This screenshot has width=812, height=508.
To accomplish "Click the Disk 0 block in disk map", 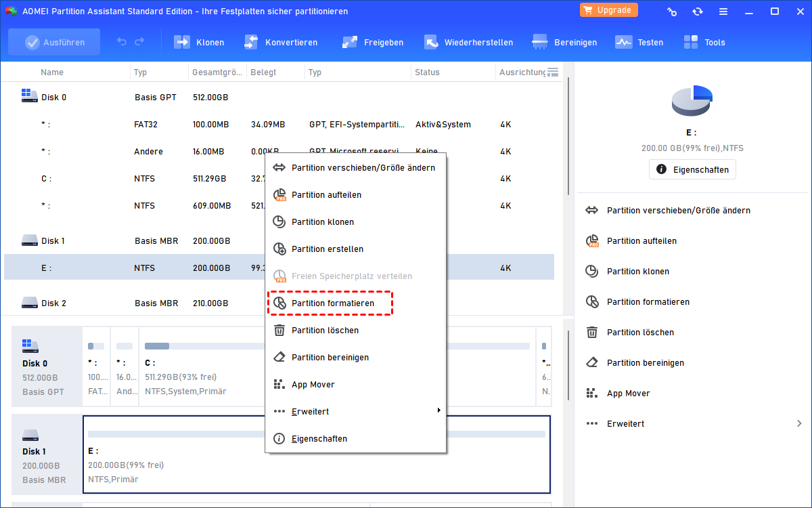I will tap(46, 366).
